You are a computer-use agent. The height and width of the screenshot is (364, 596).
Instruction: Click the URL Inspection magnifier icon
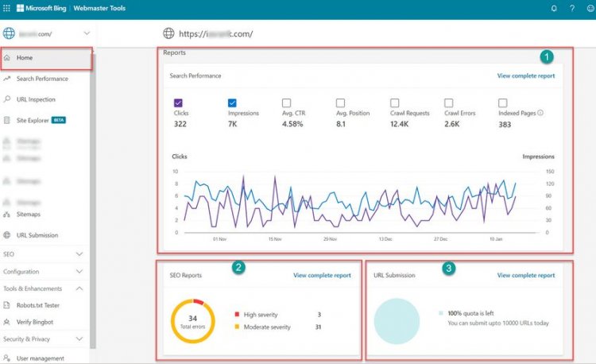[x=7, y=99]
